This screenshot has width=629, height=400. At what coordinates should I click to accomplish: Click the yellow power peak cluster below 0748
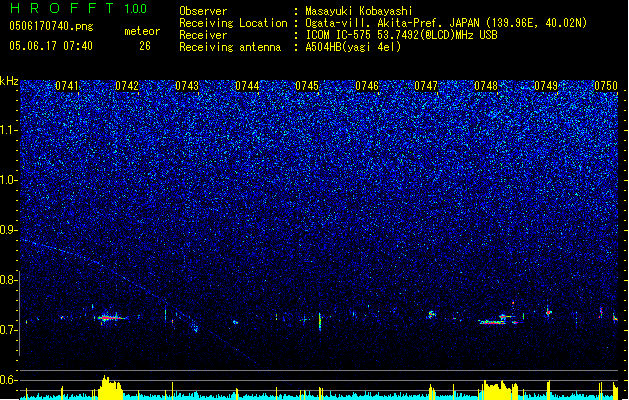click(x=500, y=390)
